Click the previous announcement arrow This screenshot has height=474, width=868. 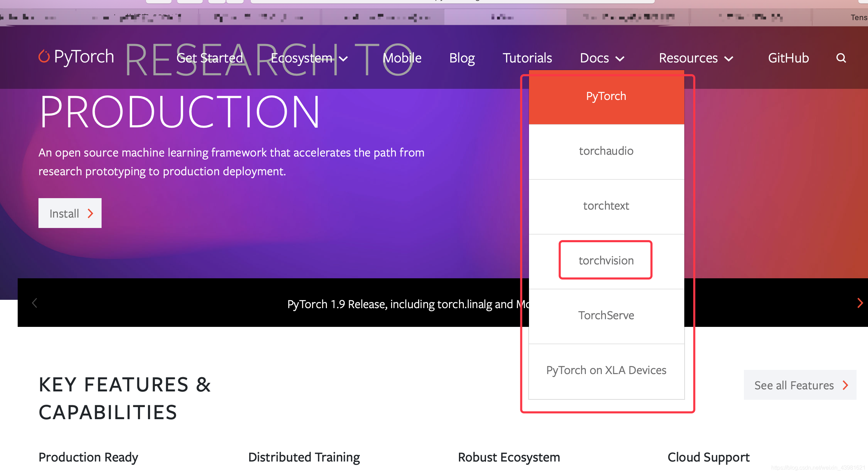click(34, 303)
